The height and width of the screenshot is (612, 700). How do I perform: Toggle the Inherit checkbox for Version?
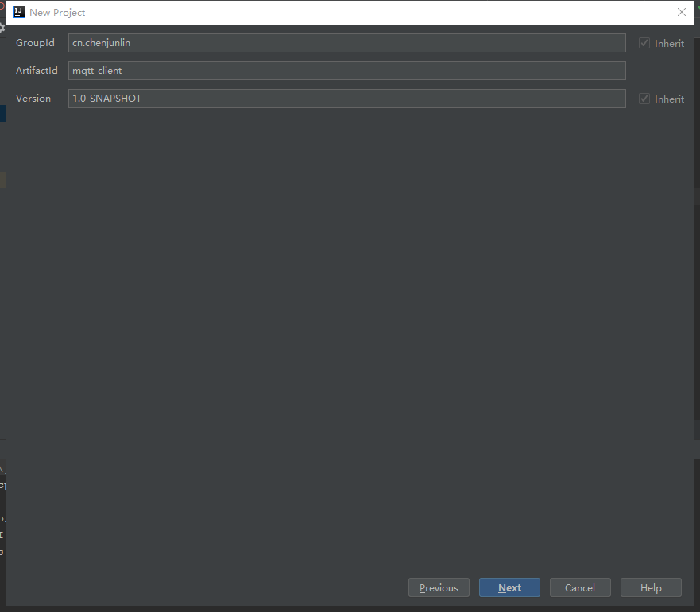pos(644,99)
